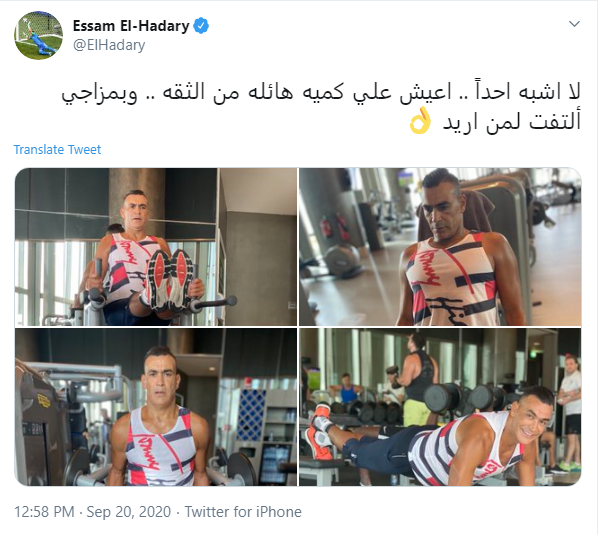Select the second line of Arabic tweet text
This screenshot has height=535, width=602.
(512, 122)
